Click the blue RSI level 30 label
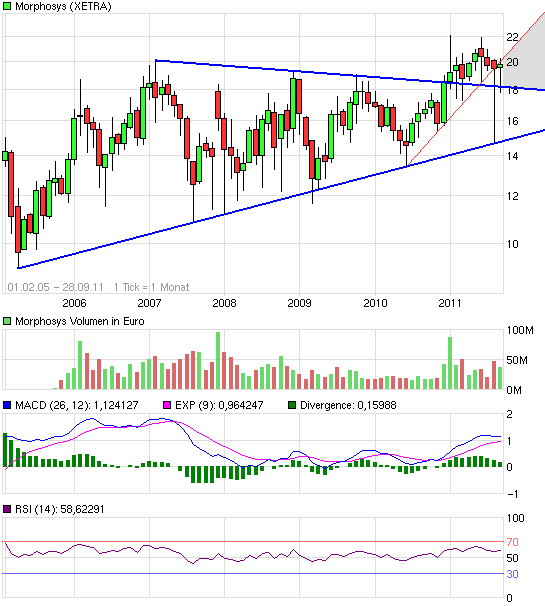This screenshot has height=606, width=545. click(513, 574)
